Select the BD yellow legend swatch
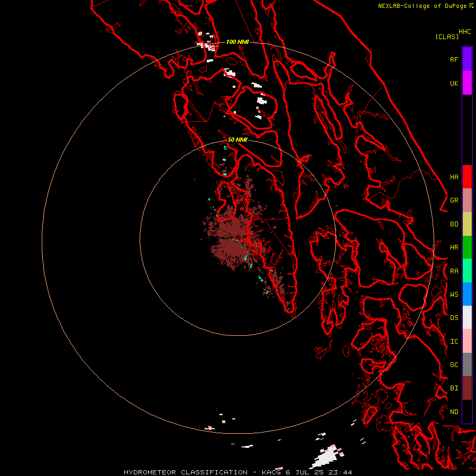Screen dimensions: 476x476 (x=467, y=224)
